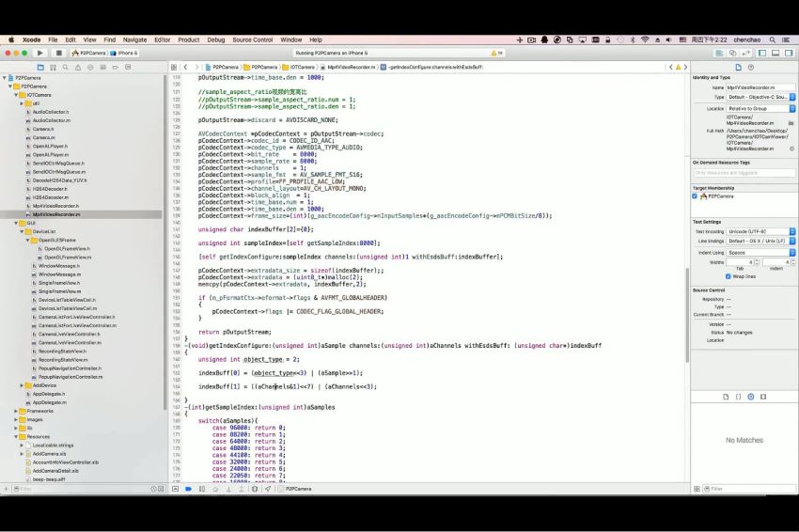Select P2PCamera scheme in toolbar
The width and height of the screenshot is (799, 532).
tap(89, 53)
